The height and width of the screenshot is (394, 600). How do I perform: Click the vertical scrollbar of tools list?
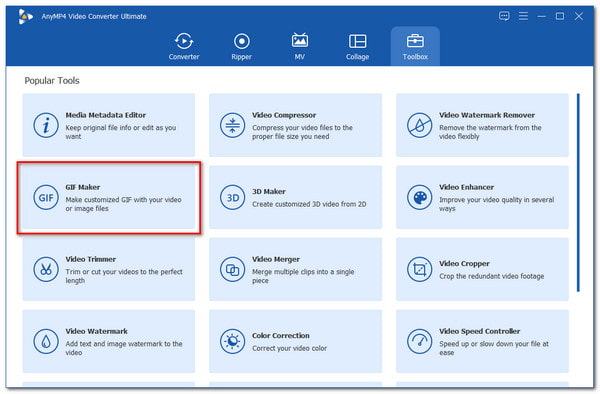pyautogui.click(x=578, y=192)
